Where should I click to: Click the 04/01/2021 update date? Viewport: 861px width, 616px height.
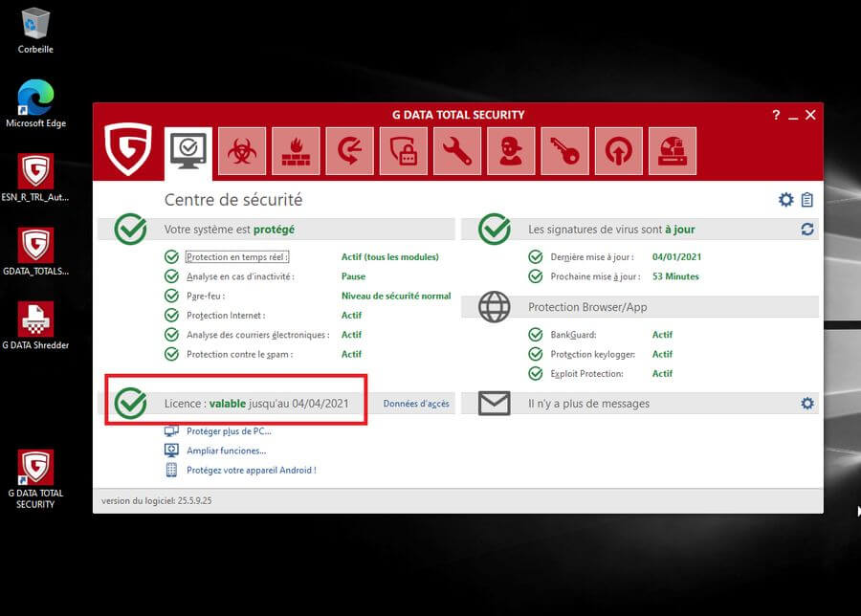tap(676, 257)
